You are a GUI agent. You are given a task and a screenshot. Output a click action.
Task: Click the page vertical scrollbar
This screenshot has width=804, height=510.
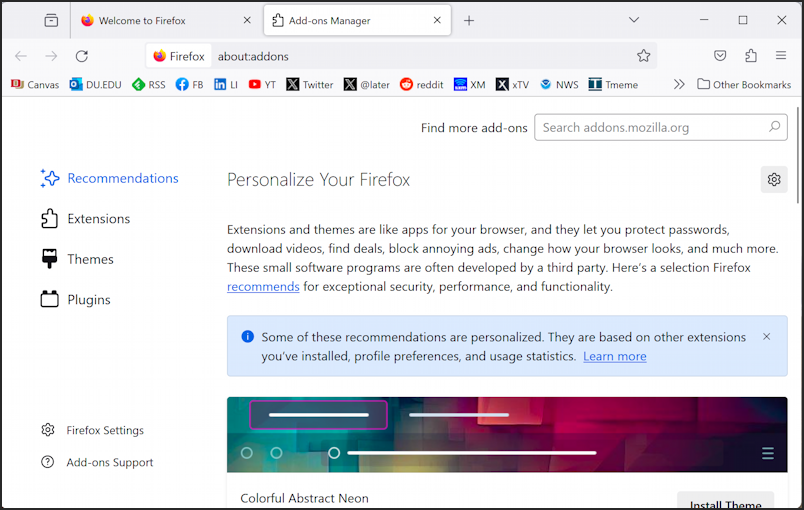coord(798,155)
